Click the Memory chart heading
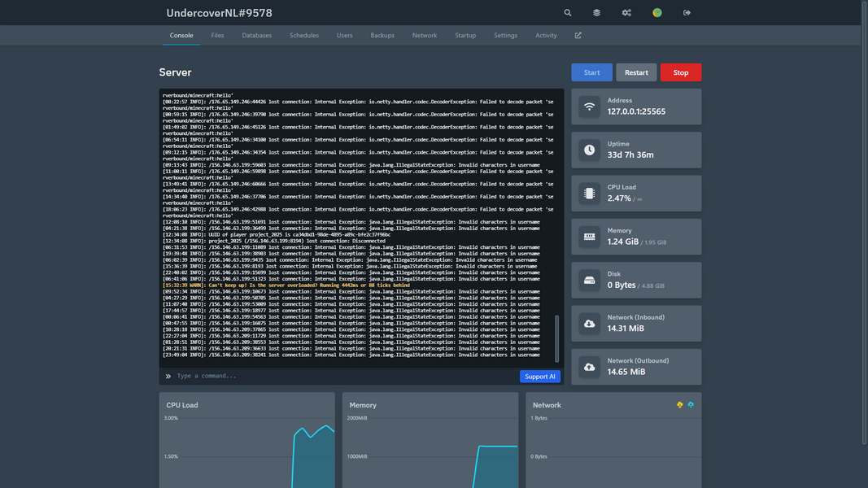The height and width of the screenshot is (488, 868). click(363, 405)
